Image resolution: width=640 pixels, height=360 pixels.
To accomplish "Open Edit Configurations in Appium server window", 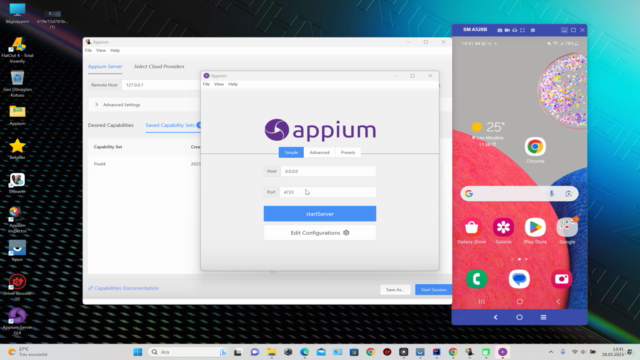I will click(320, 233).
